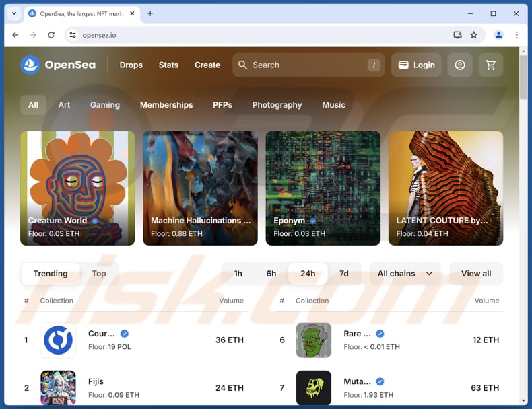This screenshot has width=532, height=409.
Task: Close the OpenSea browser tab
Action: click(x=132, y=13)
